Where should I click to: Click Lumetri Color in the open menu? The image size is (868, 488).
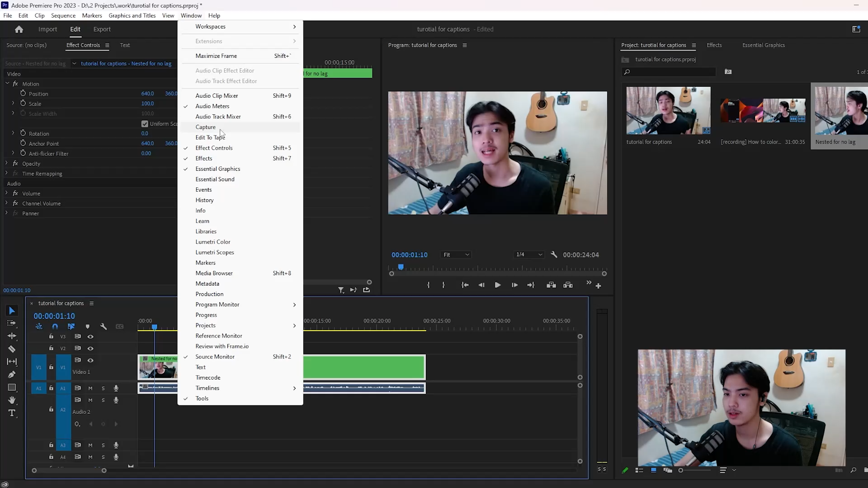(x=213, y=242)
